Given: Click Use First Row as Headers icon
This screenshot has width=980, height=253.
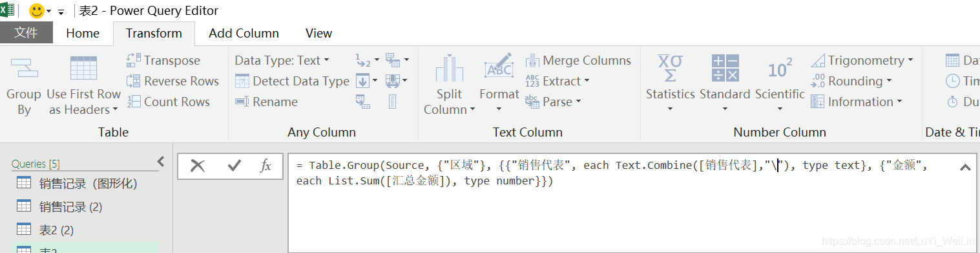Looking at the screenshot, I should coord(83,69).
